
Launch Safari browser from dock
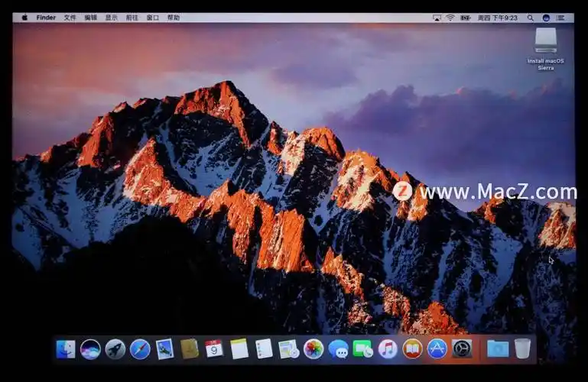pyautogui.click(x=140, y=349)
